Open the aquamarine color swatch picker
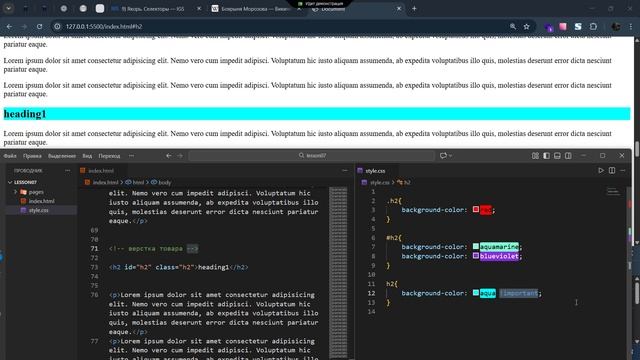This screenshot has width=640, height=360. pyautogui.click(x=476, y=246)
